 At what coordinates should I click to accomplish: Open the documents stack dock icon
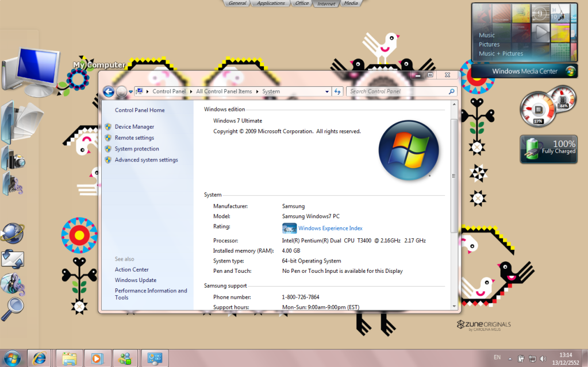coord(21,122)
